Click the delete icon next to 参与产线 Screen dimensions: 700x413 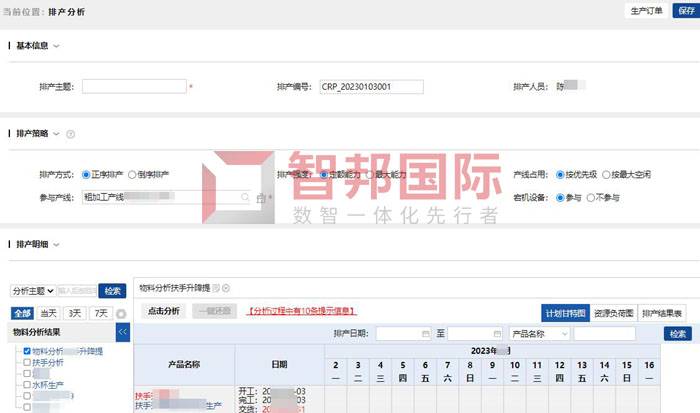pos(261,199)
